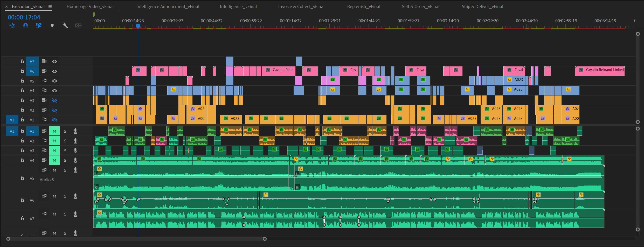Click the Audio 5 track name

click(x=47, y=180)
